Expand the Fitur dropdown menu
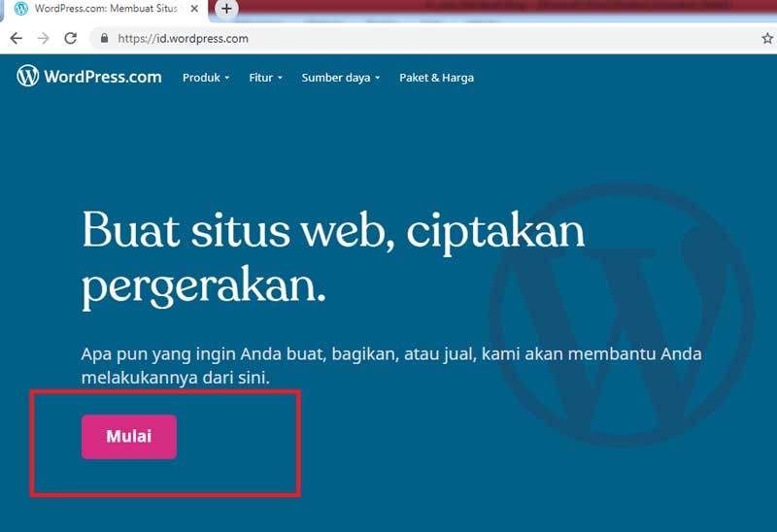The width and height of the screenshot is (777, 532). point(265,78)
